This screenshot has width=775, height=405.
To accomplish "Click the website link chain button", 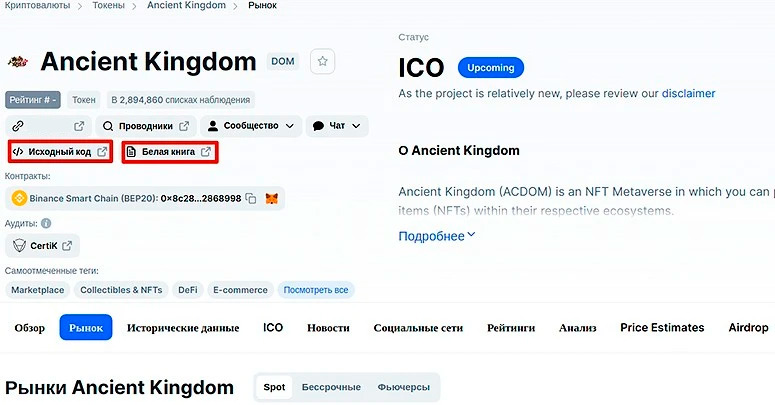I will coord(48,126).
